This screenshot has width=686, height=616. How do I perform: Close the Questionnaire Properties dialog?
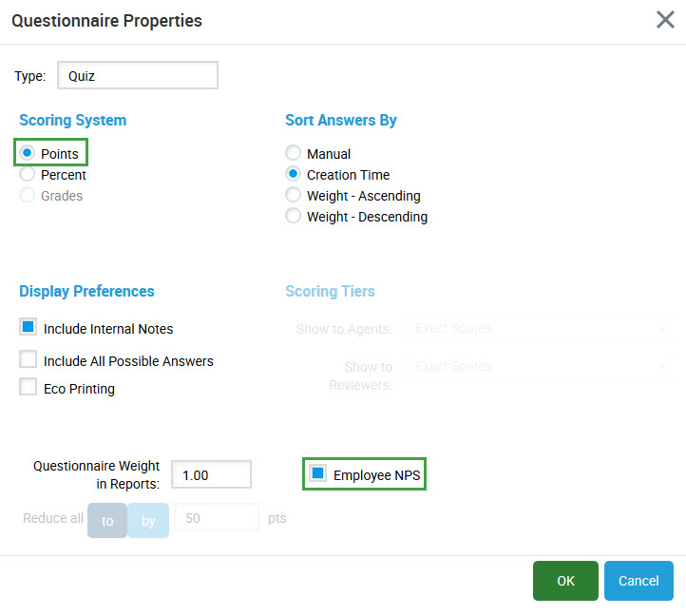click(665, 20)
